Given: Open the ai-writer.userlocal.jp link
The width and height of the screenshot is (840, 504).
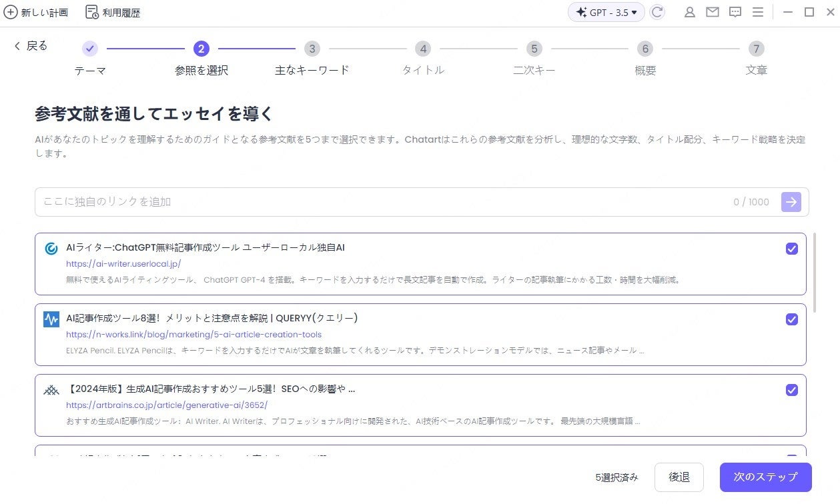Looking at the screenshot, I should 123,263.
